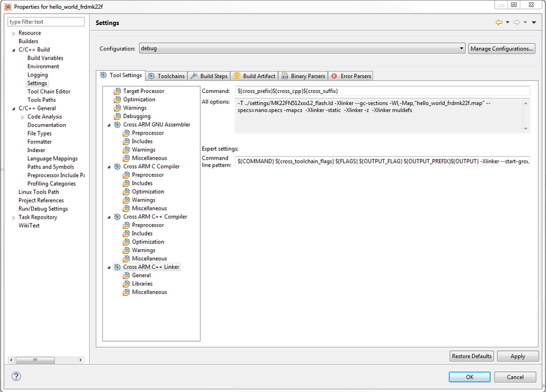Collapse the C/C++ Build node
The image size is (546, 392).
click(x=14, y=50)
